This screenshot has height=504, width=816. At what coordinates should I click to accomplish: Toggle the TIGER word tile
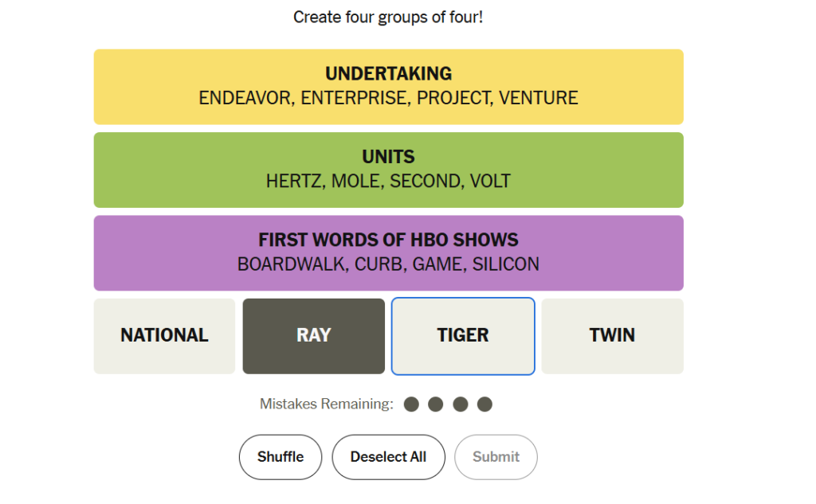pyautogui.click(x=462, y=335)
